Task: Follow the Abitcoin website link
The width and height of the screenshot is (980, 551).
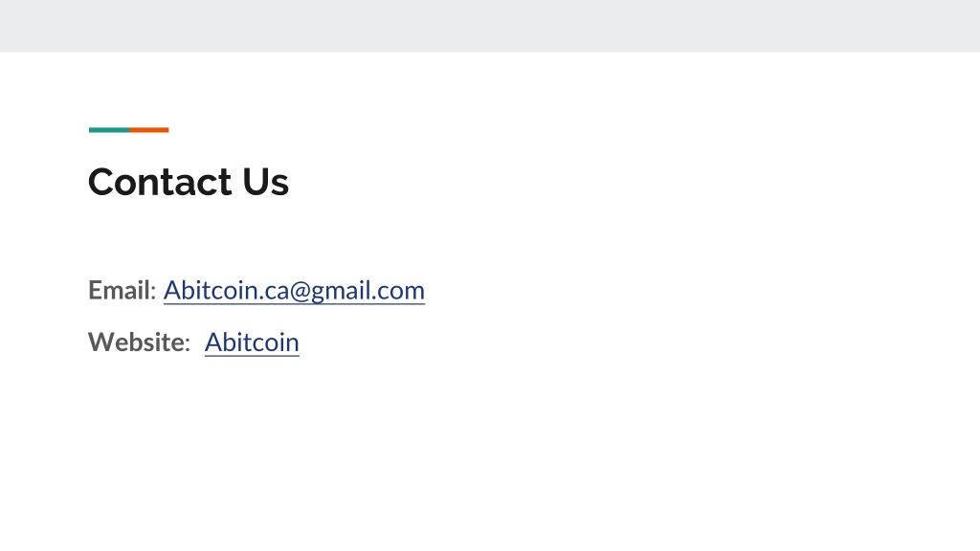Action: [x=252, y=342]
